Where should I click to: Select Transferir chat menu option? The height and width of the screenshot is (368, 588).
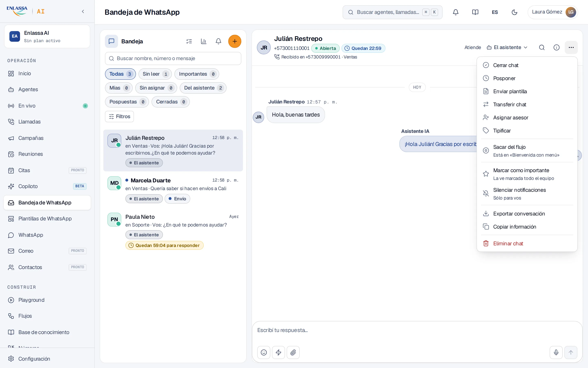[x=527, y=104]
